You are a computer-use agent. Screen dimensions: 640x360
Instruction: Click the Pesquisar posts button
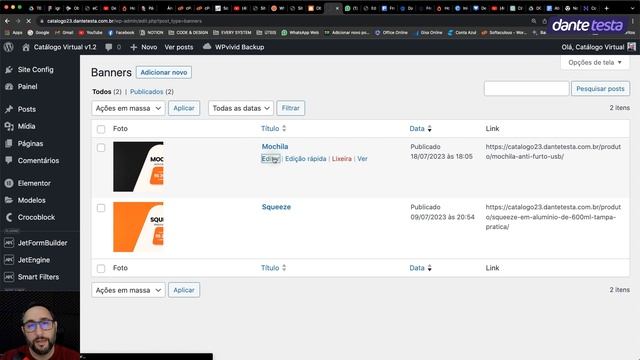click(600, 89)
